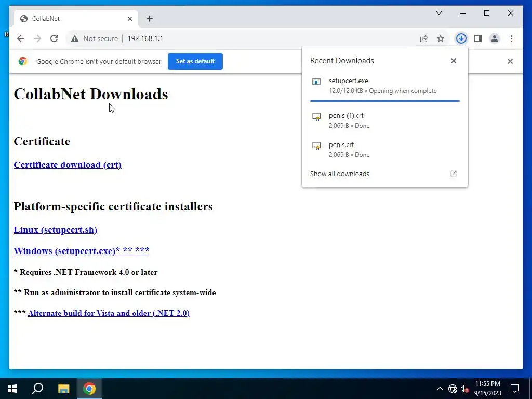
Task: Click the Run as administrator note
Action: click(x=115, y=292)
